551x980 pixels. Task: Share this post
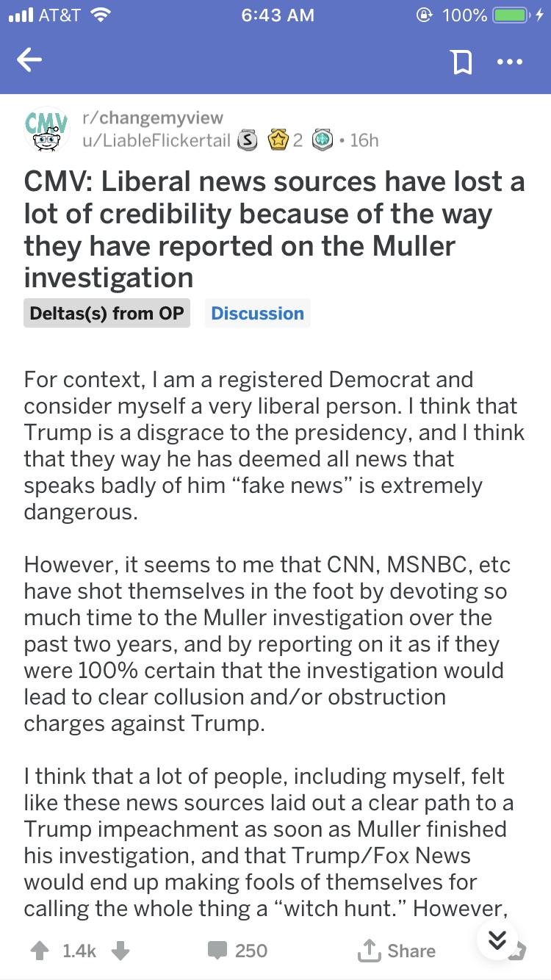click(396, 951)
